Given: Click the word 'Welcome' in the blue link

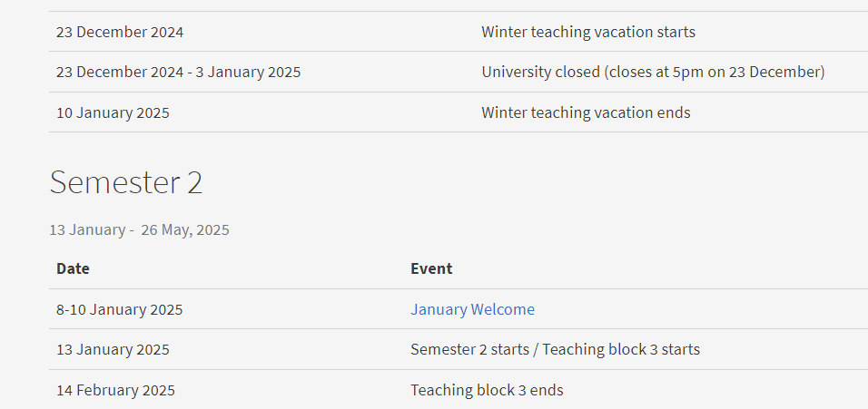Looking at the screenshot, I should click(503, 309).
